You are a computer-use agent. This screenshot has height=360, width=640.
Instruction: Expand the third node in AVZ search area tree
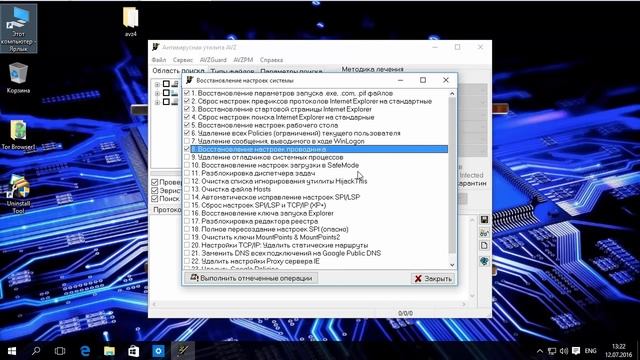(157, 102)
